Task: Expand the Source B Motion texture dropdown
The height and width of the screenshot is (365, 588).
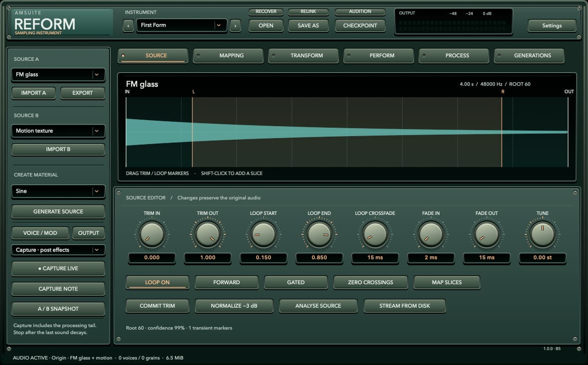Action: 58,131
